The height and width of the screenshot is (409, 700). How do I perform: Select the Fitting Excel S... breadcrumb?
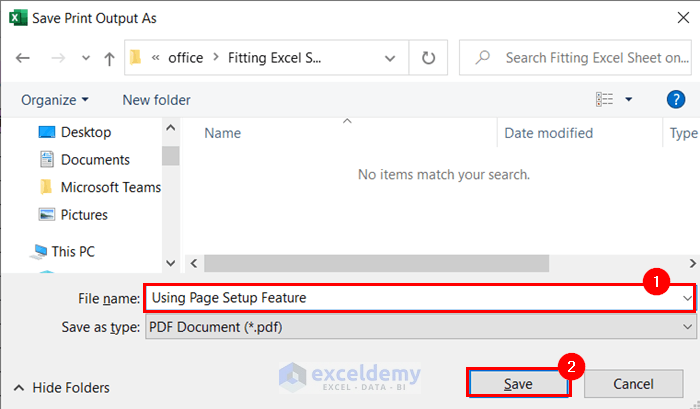[x=274, y=58]
